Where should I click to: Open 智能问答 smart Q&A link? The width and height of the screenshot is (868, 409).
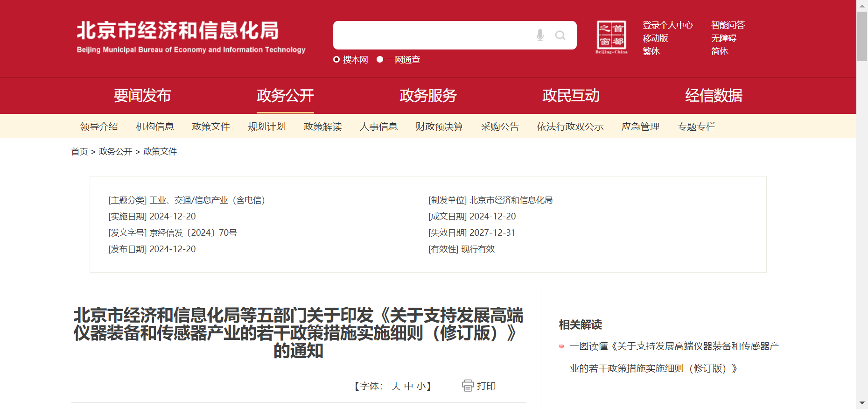point(728,25)
